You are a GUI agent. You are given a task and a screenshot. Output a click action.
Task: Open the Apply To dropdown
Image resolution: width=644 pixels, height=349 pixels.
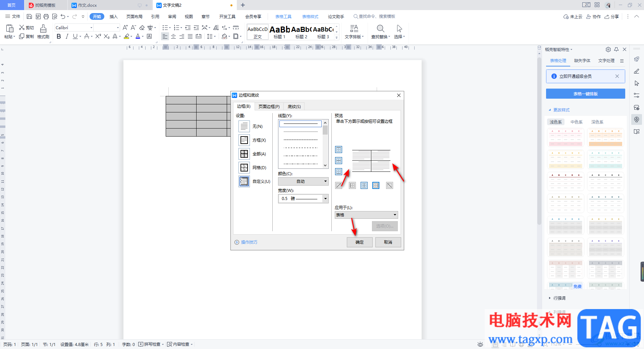tap(366, 215)
